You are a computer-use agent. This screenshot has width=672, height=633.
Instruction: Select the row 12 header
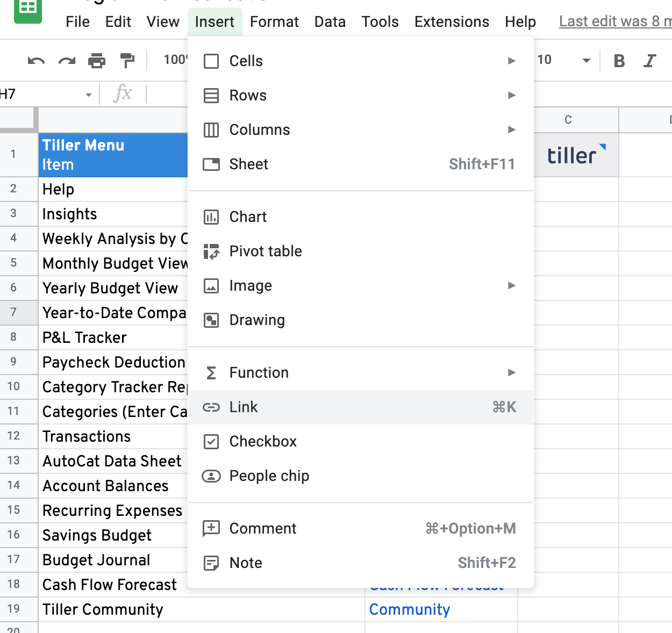pyautogui.click(x=14, y=436)
